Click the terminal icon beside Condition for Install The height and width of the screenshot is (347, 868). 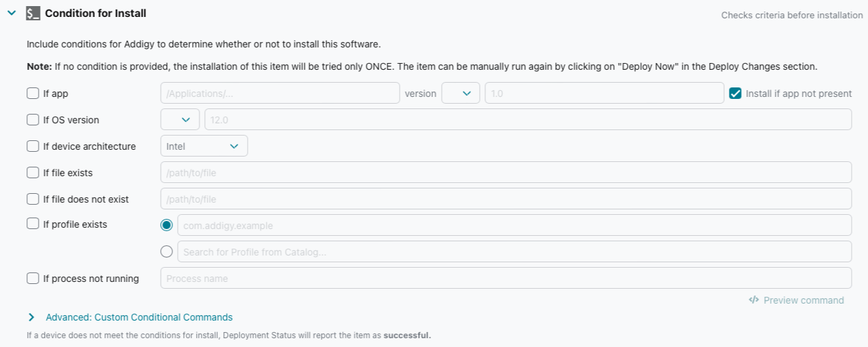[33, 13]
